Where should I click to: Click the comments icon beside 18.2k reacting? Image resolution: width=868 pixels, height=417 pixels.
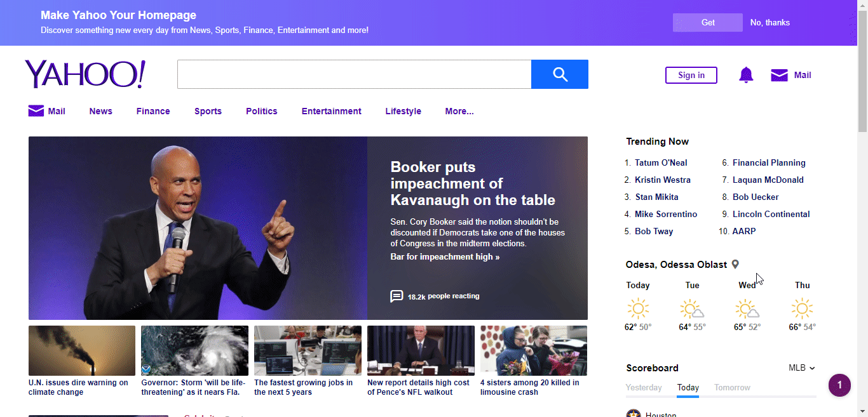coord(397,296)
